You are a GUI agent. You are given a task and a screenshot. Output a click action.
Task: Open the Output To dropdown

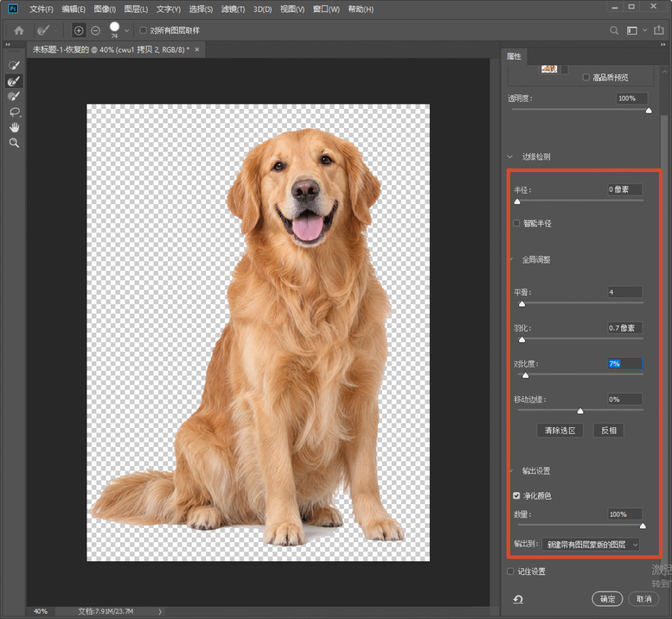(x=591, y=544)
